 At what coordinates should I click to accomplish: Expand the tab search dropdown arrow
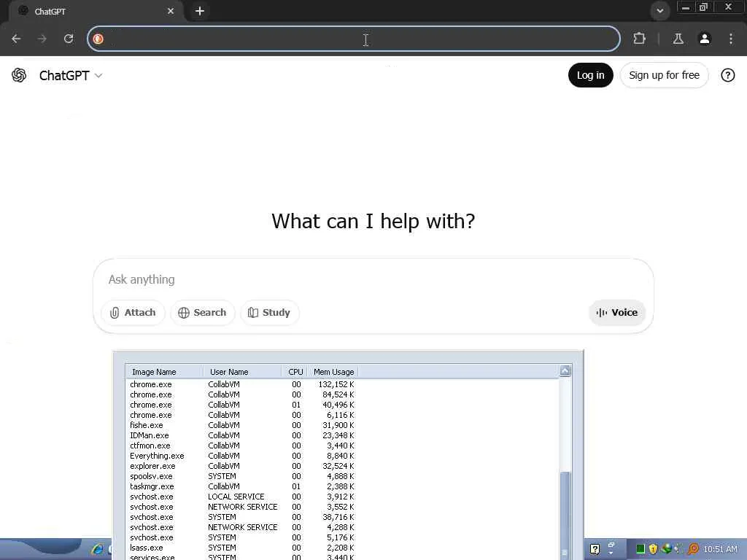point(659,11)
